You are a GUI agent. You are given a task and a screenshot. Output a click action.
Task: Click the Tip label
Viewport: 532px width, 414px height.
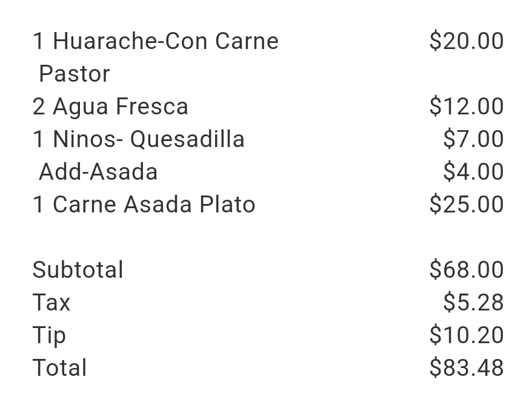click(49, 335)
